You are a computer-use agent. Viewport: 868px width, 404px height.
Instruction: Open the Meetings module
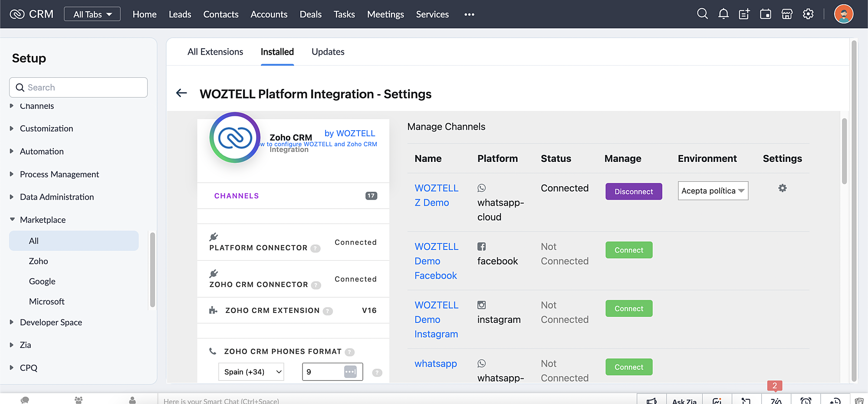[x=385, y=14]
